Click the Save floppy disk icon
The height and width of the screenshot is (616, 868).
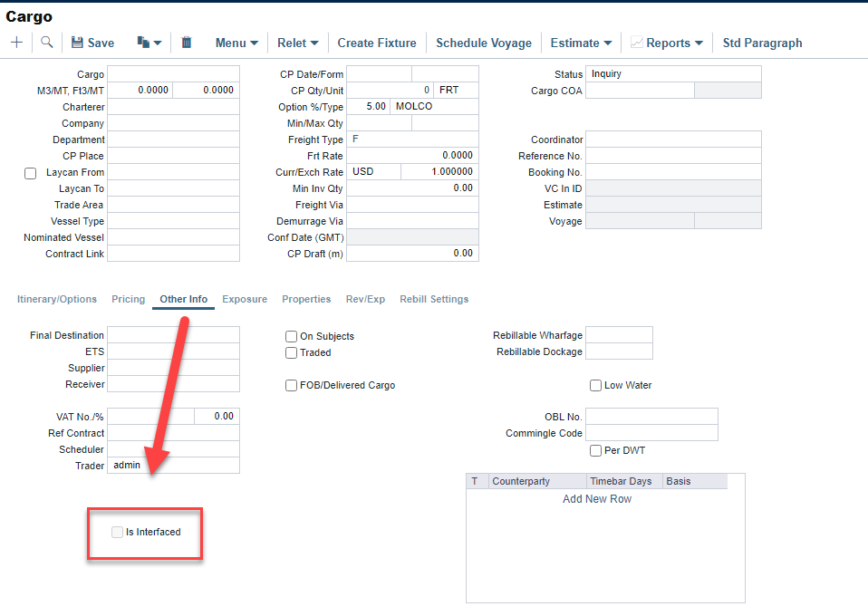point(77,43)
